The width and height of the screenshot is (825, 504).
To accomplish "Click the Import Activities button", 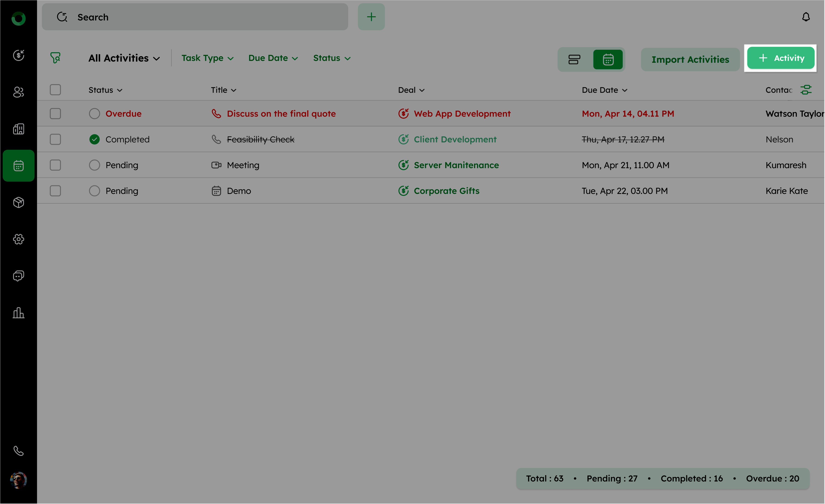I will click(690, 60).
